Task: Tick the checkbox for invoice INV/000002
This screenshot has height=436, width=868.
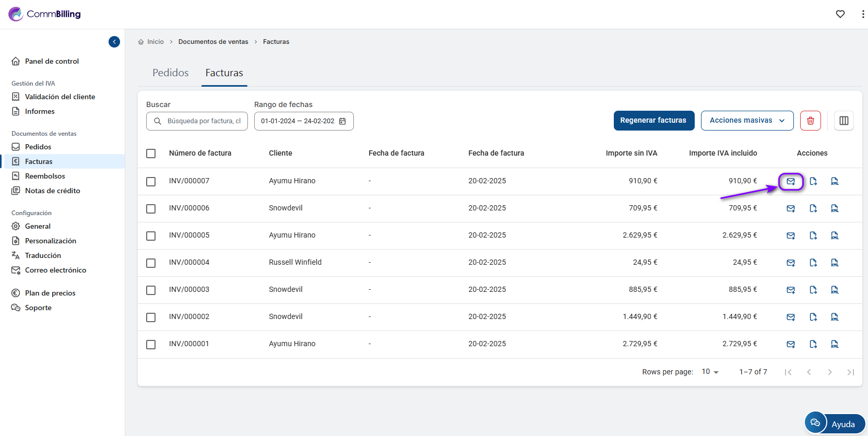Action: click(x=151, y=317)
